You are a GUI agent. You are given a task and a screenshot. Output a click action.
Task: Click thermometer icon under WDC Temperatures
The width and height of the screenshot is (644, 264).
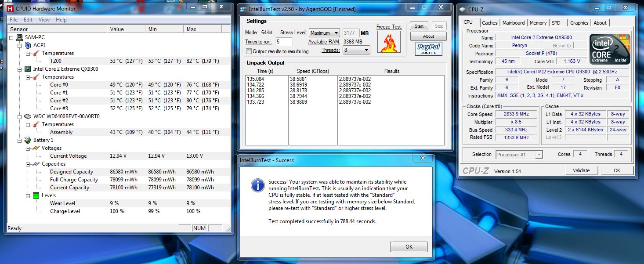pyautogui.click(x=36, y=124)
